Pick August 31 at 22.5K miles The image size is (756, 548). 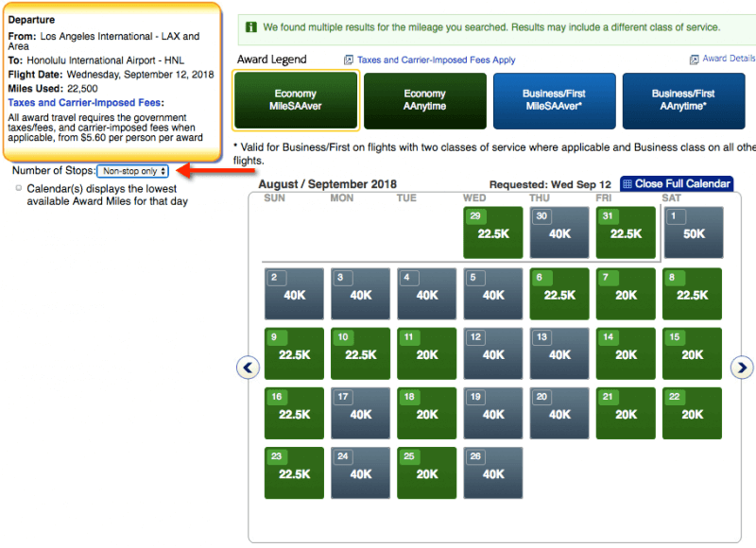pyautogui.click(x=626, y=232)
